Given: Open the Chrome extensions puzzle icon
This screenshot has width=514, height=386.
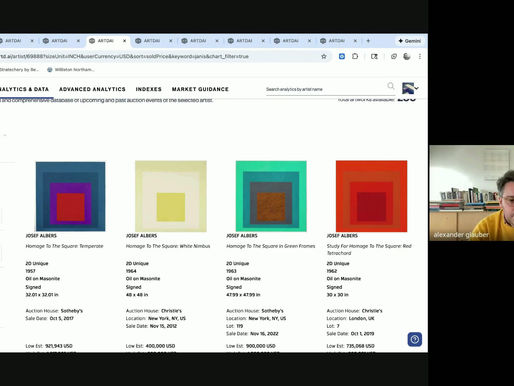Looking at the screenshot, I should pyautogui.click(x=355, y=56).
